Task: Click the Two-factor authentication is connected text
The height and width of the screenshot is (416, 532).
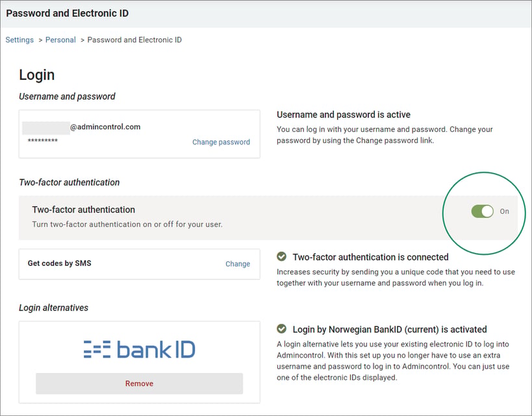Action: [370, 257]
